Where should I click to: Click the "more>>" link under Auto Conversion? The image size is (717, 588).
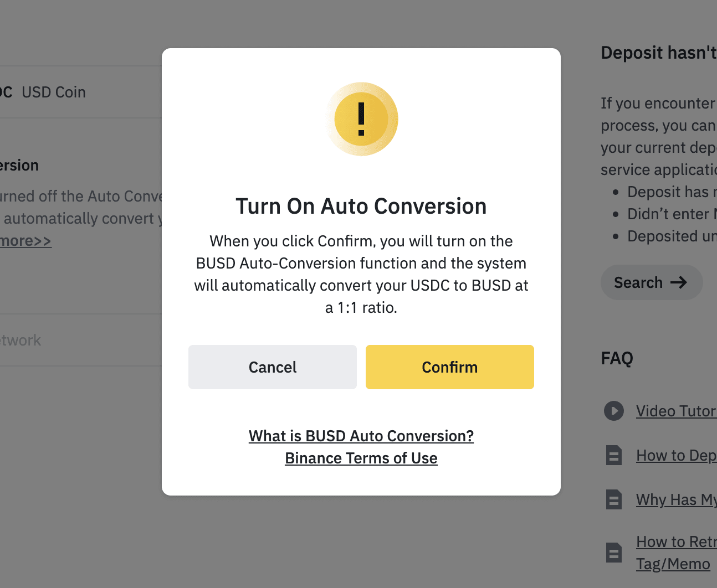(25, 241)
